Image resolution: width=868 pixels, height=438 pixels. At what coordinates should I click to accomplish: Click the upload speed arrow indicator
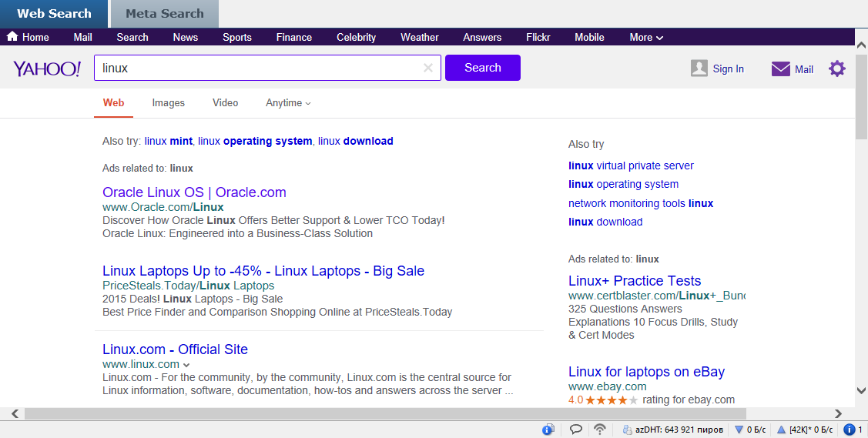780,430
